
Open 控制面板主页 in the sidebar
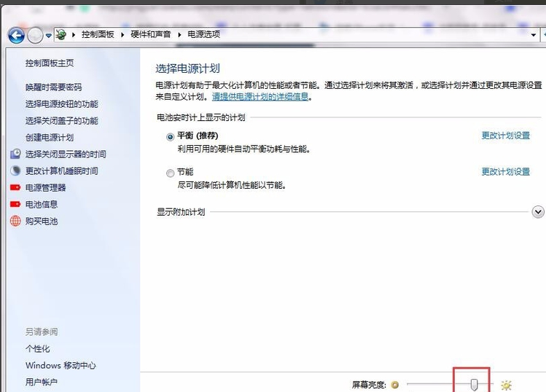coord(50,63)
